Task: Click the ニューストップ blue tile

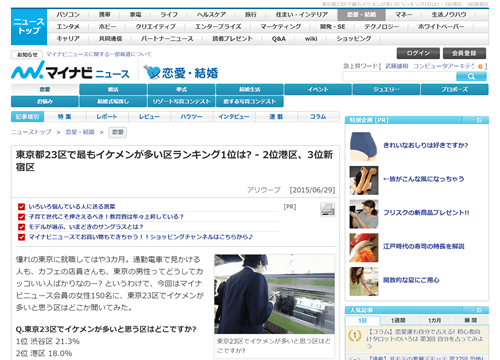Action: tap(29, 26)
